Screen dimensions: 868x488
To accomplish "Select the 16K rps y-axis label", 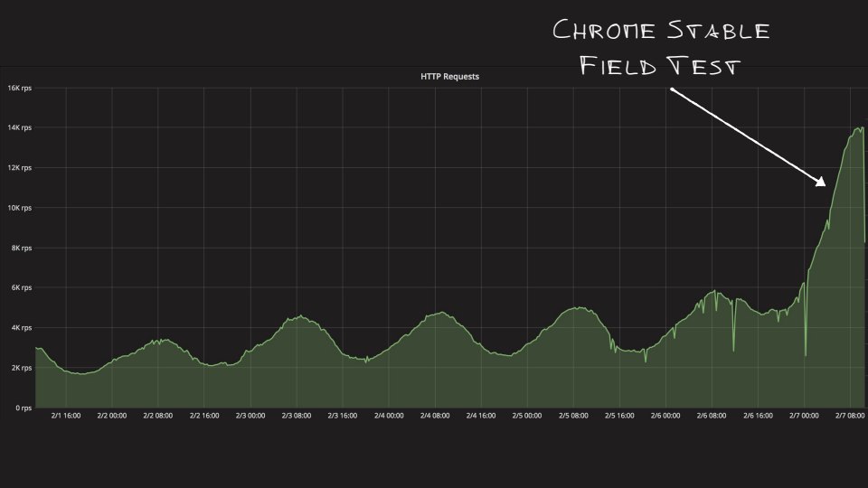I will pyautogui.click(x=19, y=88).
